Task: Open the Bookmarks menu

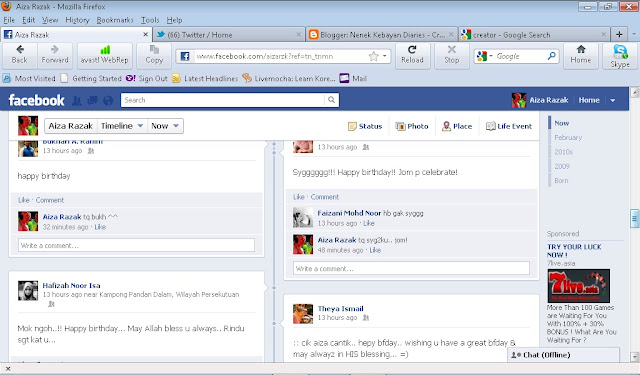Action: pos(115,20)
